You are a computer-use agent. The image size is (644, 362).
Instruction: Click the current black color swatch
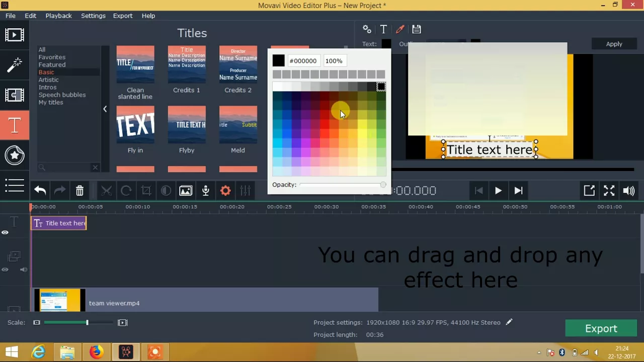pyautogui.click(x=278, y=61)
